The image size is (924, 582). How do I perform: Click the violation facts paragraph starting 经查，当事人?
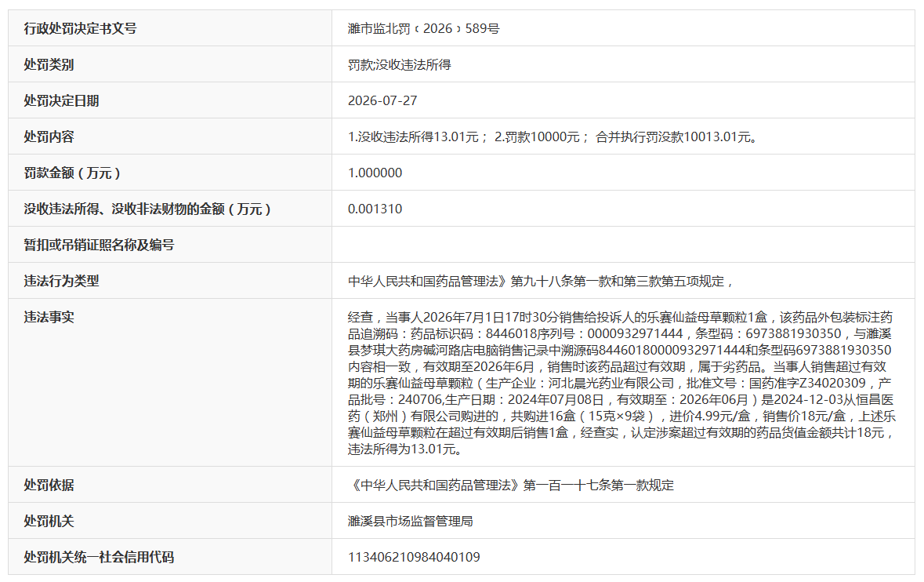(x=621, y=383)
